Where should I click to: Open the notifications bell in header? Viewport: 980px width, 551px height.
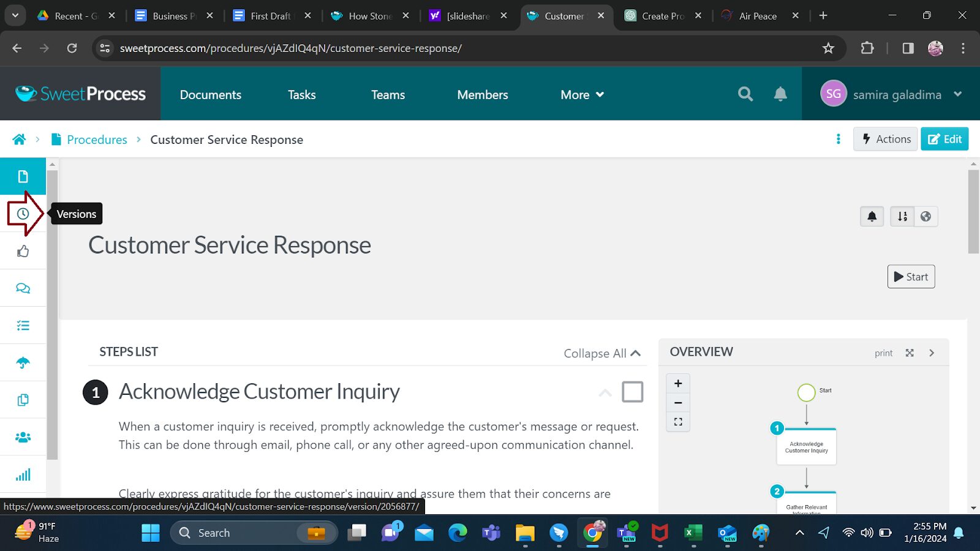780,94
